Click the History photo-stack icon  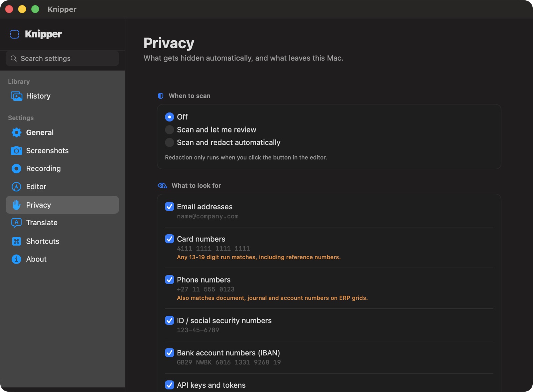pos(16,96)
